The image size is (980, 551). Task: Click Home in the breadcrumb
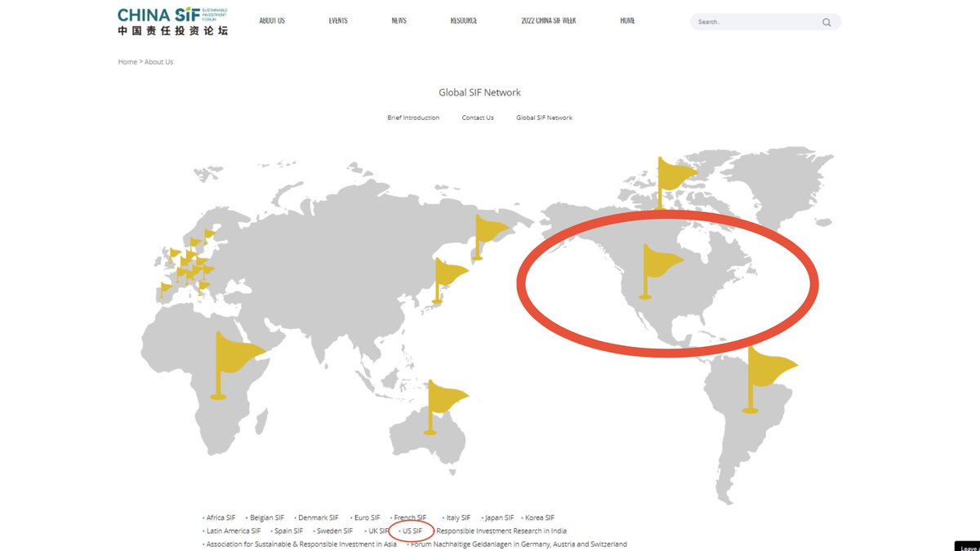[x=127, y=62]
